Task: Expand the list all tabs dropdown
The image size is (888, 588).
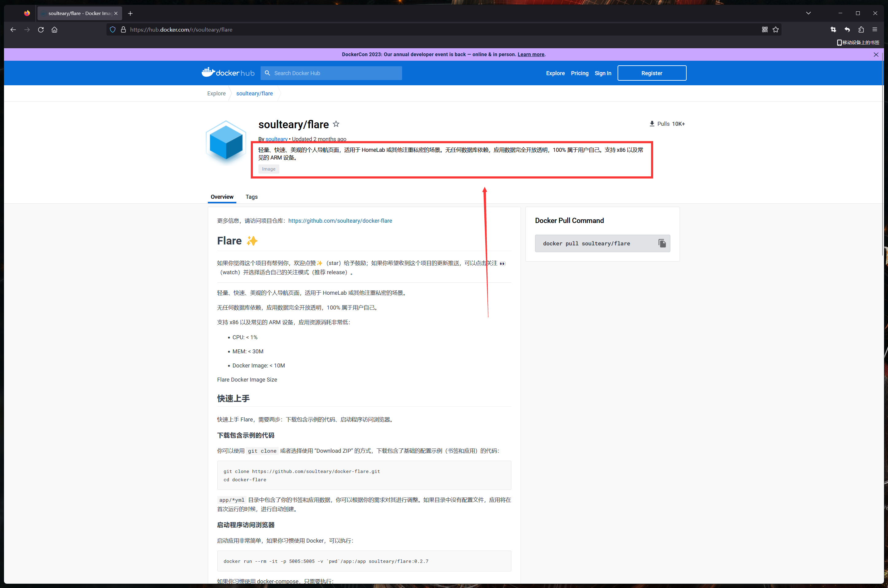Action: [808, 13]
